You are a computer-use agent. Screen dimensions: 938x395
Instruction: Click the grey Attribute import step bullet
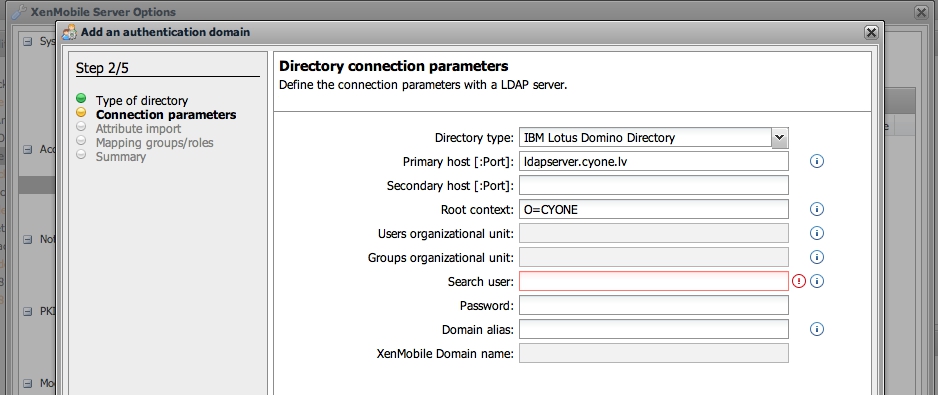[x=81, y=126]
